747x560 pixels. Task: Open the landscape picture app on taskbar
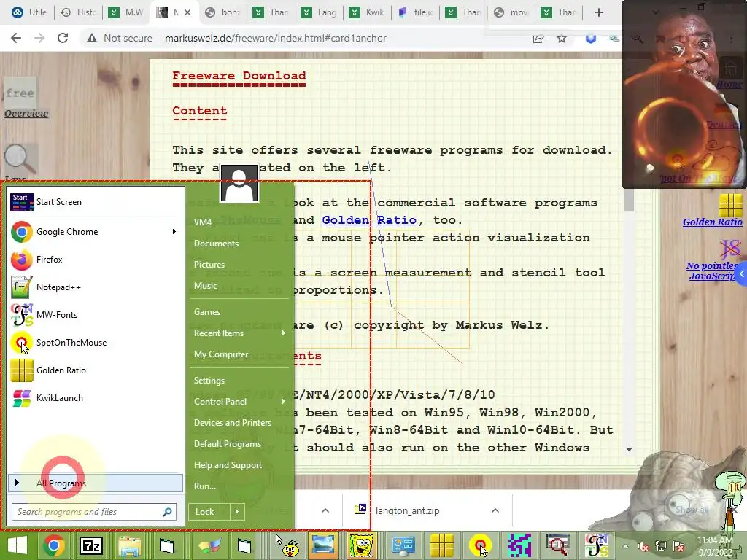click(x=322, y=545)
